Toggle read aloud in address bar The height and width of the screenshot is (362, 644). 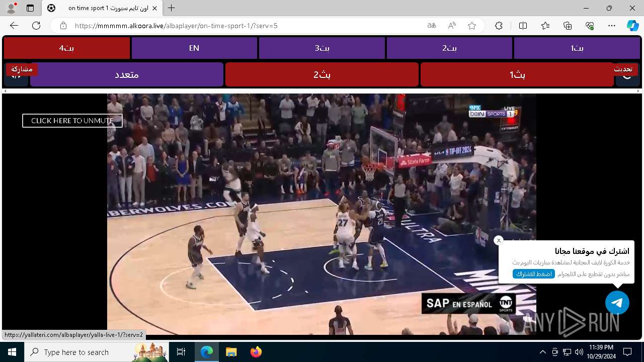[452, 26]
